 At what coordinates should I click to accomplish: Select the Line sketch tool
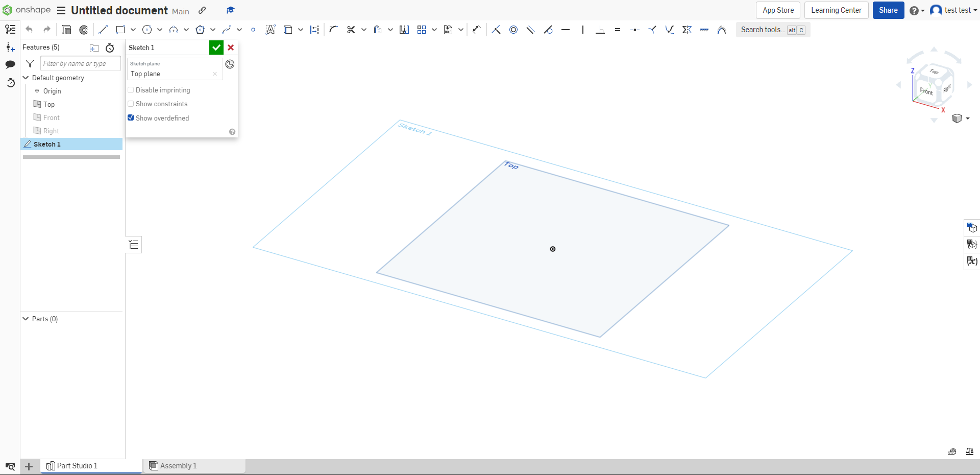[103, 30]
